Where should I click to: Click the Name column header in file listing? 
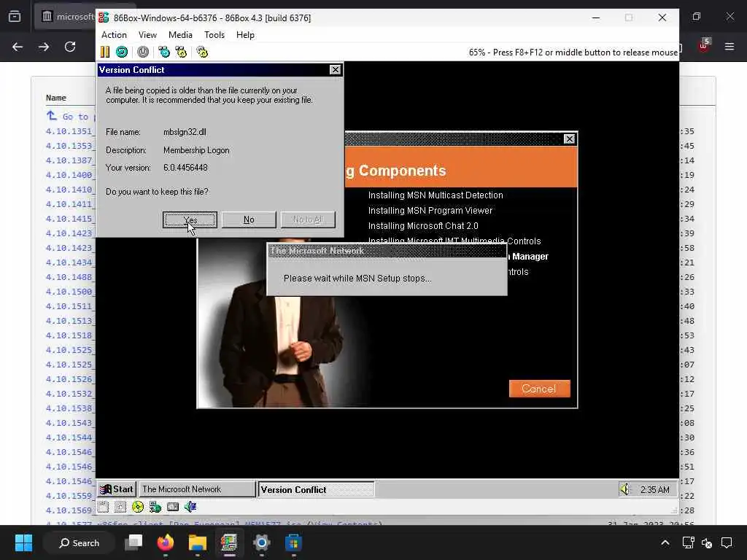click(55, 98)
